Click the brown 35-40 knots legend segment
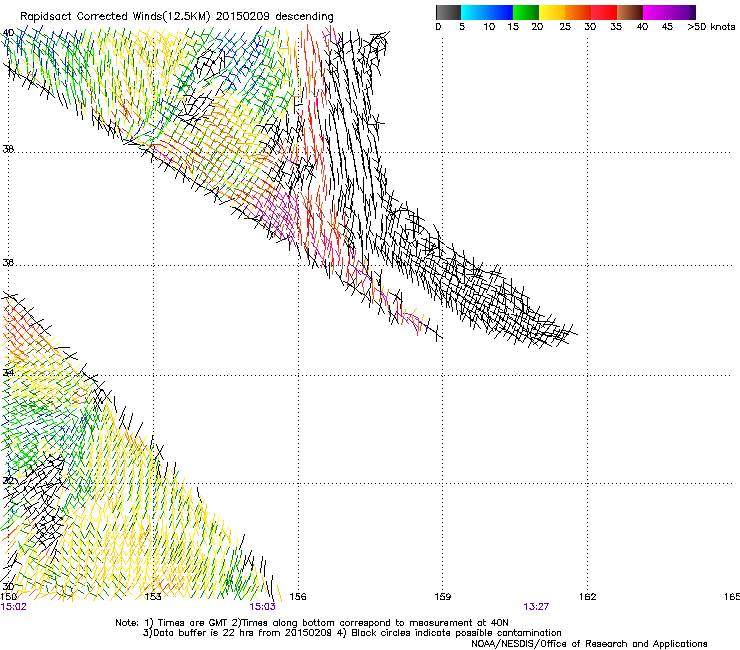 630,12
